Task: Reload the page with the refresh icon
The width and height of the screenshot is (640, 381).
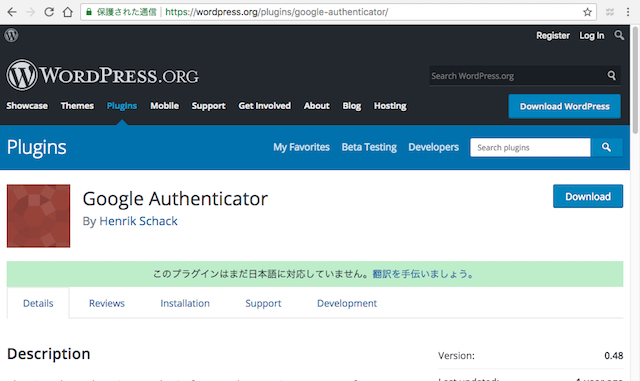Action: 49,12
